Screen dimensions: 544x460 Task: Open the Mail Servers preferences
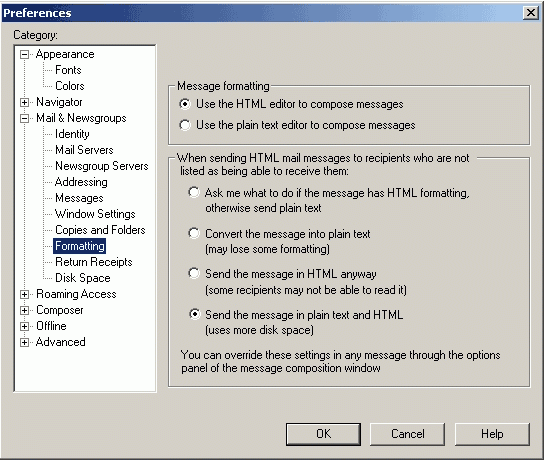tap(84, 150)
